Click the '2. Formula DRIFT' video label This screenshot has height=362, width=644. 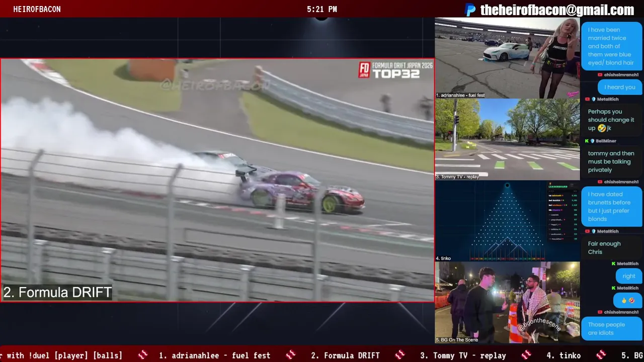57,292
